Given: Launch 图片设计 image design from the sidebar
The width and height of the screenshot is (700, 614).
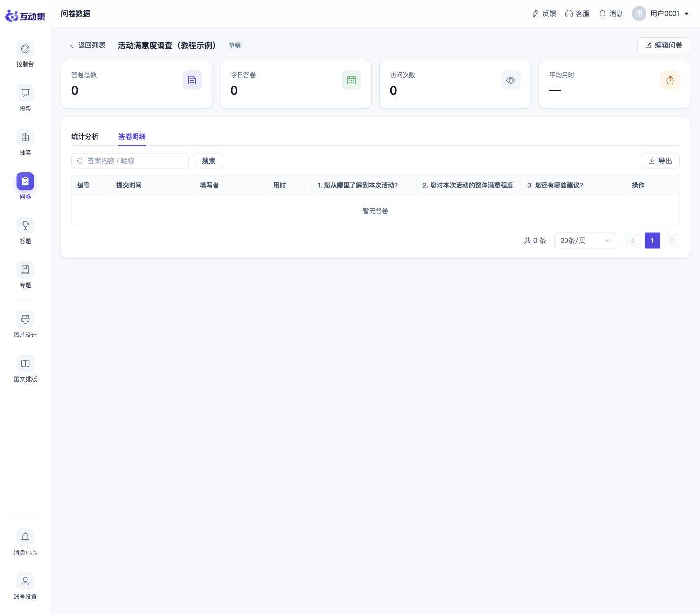Looking at the screenshot, I should [25, 319].
